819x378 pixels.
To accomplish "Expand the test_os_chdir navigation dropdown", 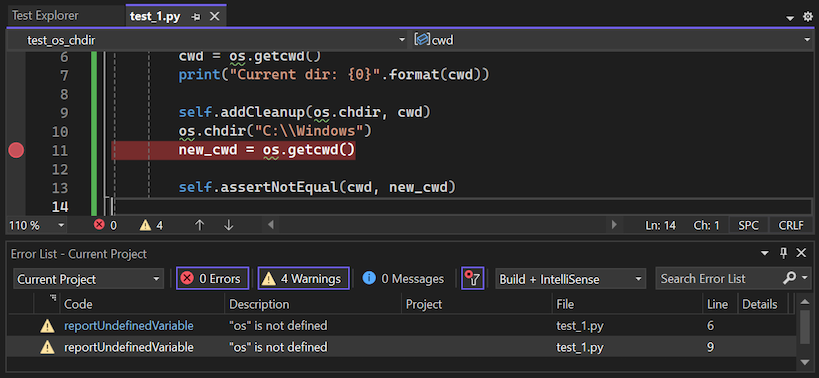I will (402, 40).
